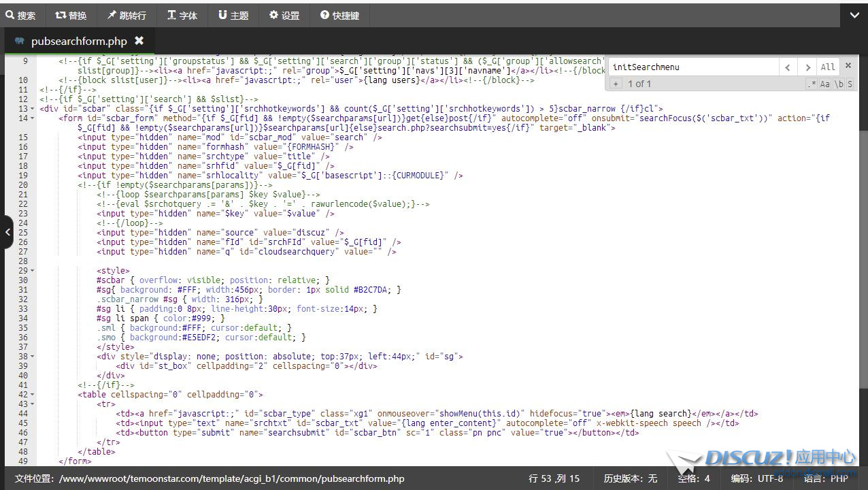Open the 替换 replace tool
Image resolution: width=868 pixels, height=490 pixels.
[71, 15]
